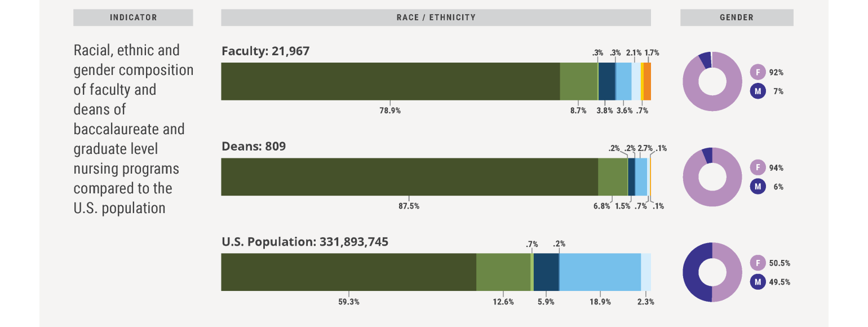Click the U.S. Population 5.9% navy segment
This screenshot has width=868, height=327.
click(546, 272)
